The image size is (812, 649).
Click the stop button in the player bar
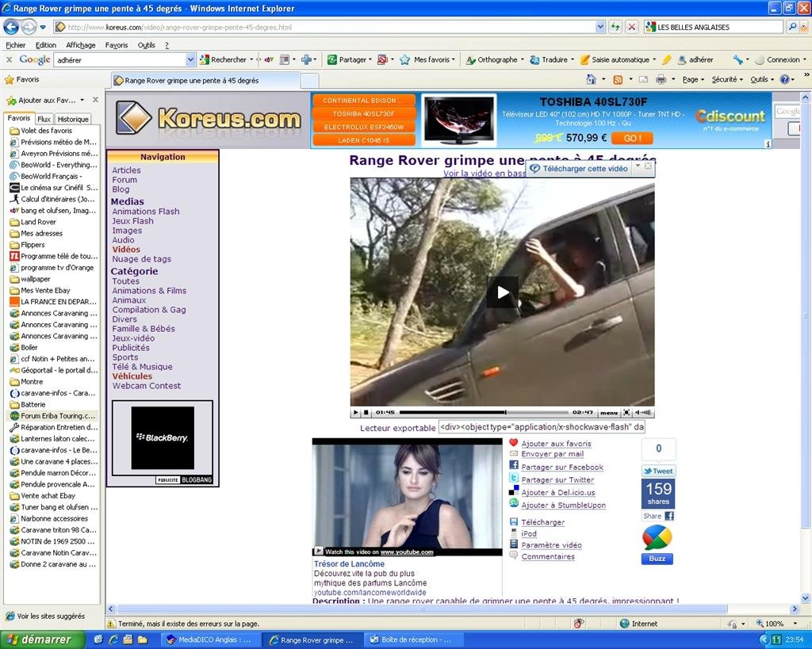(x=366, y=413)
